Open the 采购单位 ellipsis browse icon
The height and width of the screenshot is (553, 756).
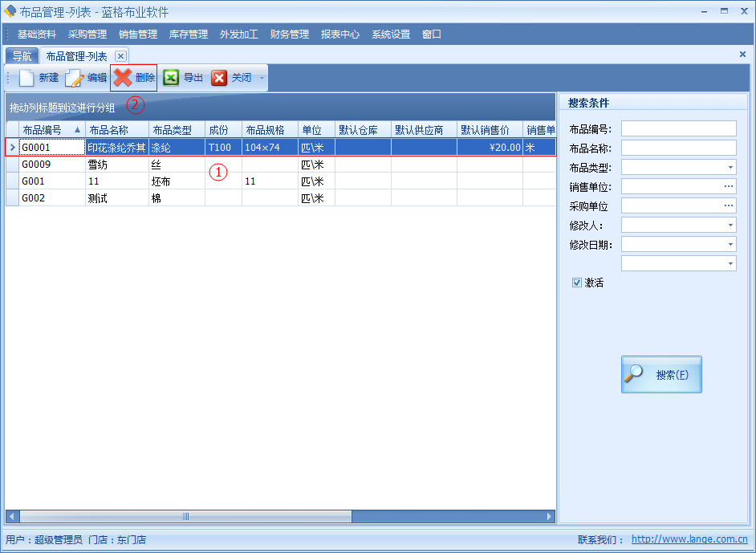(x=729, y=205)
